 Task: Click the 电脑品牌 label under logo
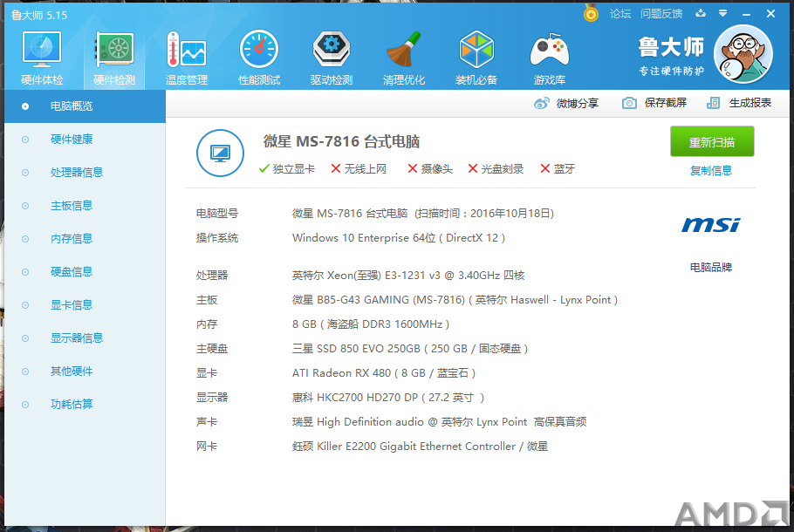(711, 267)
